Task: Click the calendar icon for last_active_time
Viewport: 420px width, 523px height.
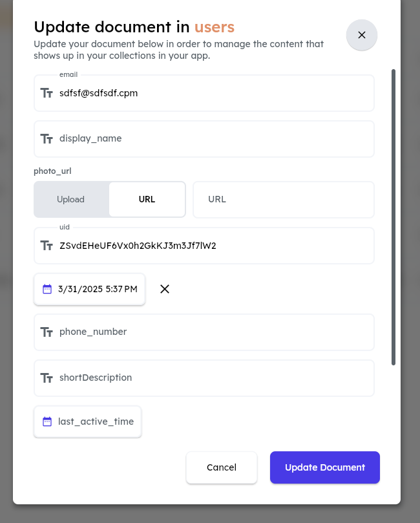Action: 47,422
